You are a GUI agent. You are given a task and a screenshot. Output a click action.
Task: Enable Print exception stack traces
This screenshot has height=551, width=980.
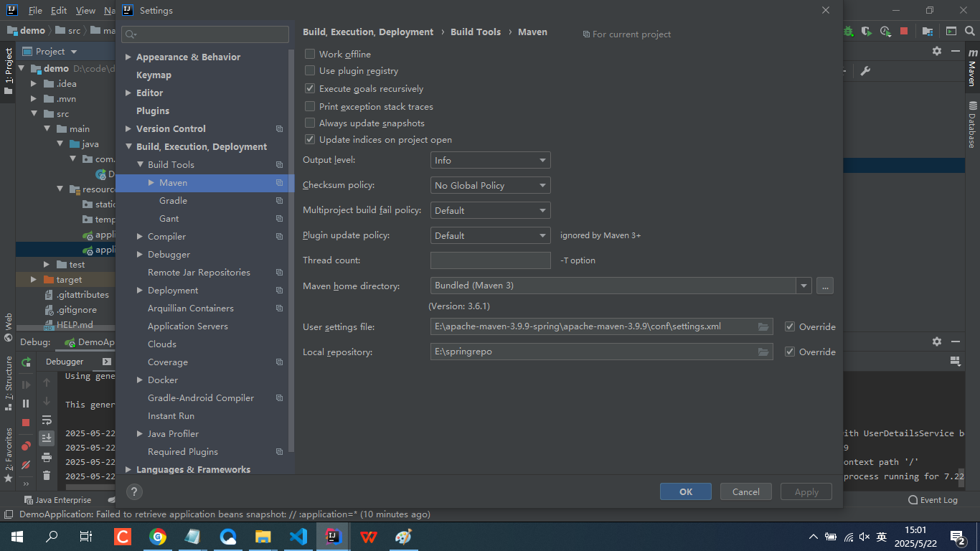[x=310, y=106]
